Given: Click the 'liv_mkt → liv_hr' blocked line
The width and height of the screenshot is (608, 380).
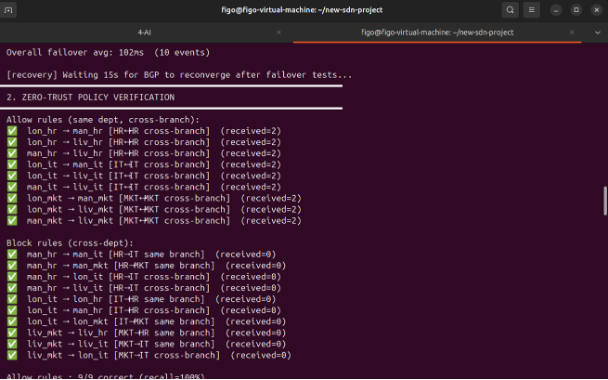Looking at the screenshot, I should point(146,333).
